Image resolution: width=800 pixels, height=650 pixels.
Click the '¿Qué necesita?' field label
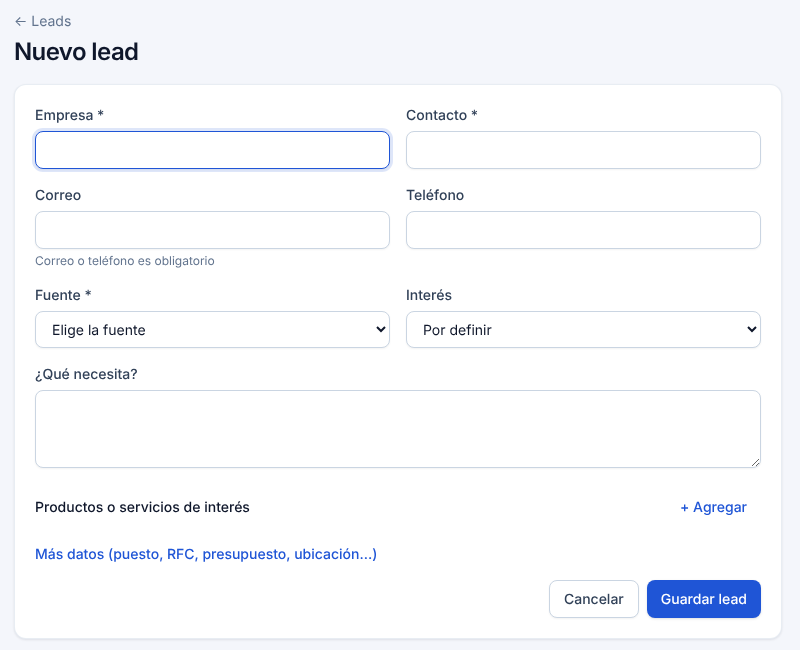(x=86, y=374)
